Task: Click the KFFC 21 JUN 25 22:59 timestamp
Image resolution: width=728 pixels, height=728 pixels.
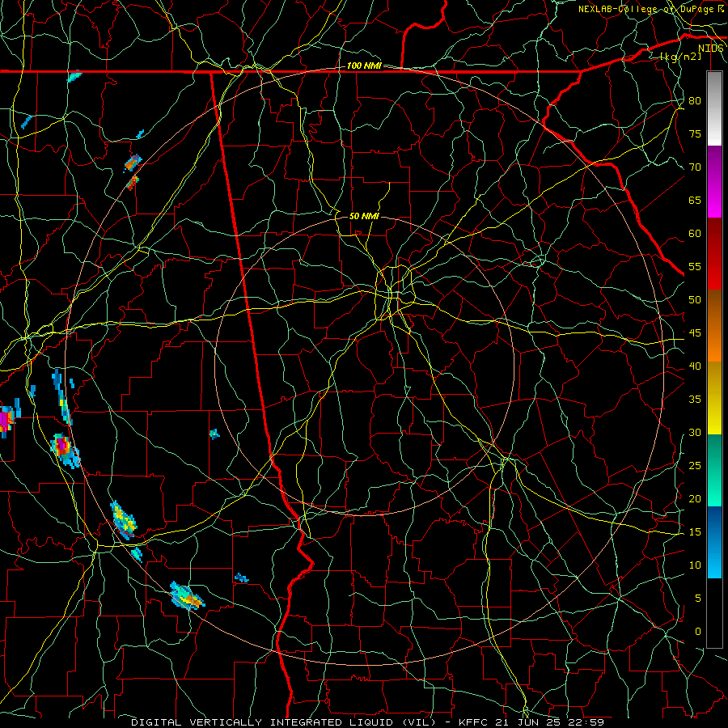Action: tap(531, 722)
